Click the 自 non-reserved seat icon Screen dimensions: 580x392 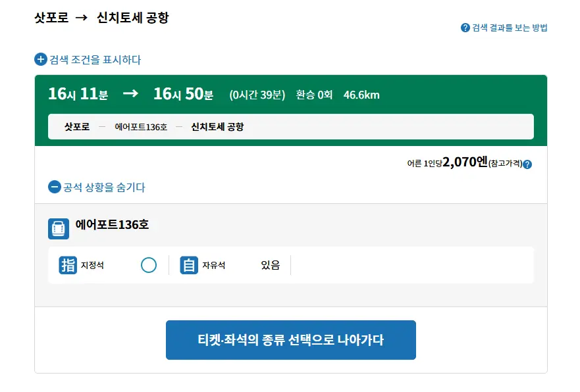(189, 265)
